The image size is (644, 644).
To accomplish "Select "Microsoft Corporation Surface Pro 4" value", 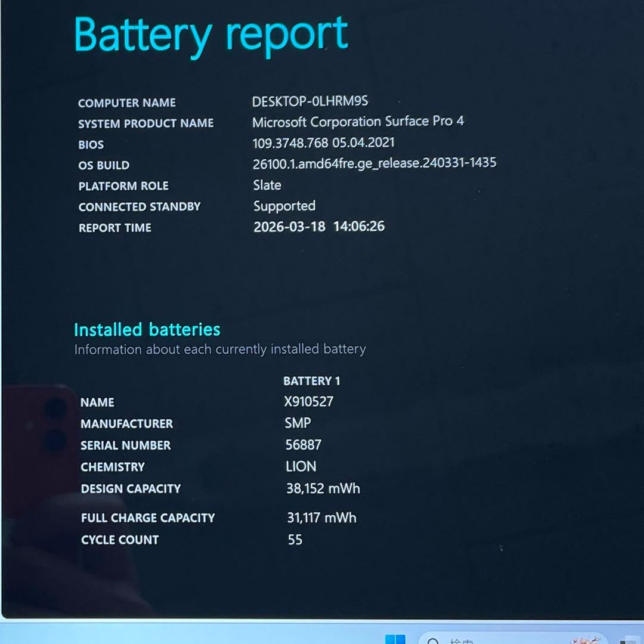I will (358, 122).
